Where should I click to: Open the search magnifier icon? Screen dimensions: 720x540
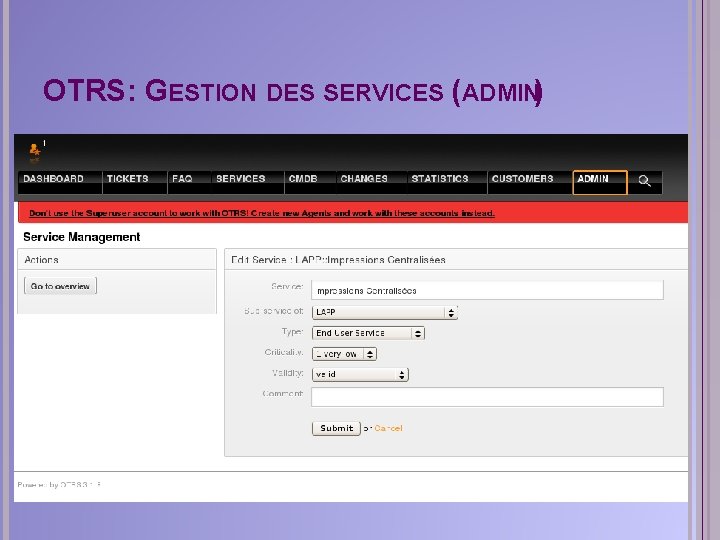pyautogui.click(x=645, y=181)
